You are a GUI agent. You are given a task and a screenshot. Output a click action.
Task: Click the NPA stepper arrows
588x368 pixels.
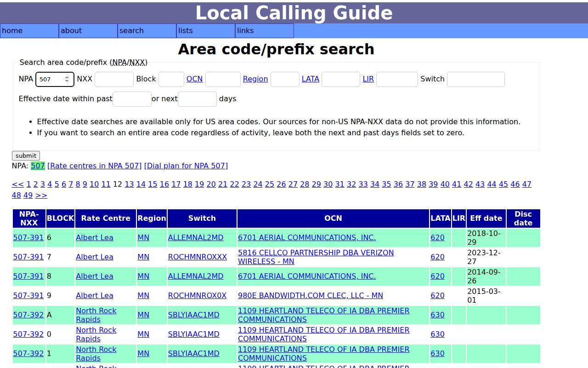tap(67, 79)
